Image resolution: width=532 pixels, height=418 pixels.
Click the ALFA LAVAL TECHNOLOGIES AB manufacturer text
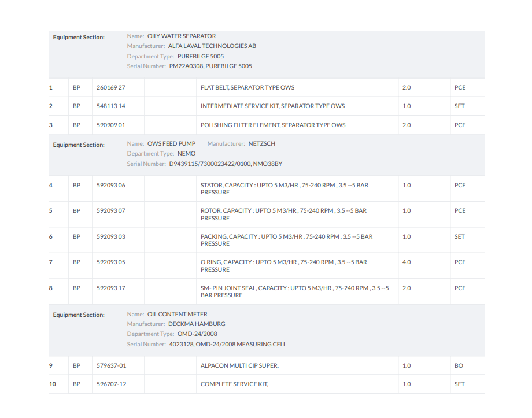(x=212, y=46)
